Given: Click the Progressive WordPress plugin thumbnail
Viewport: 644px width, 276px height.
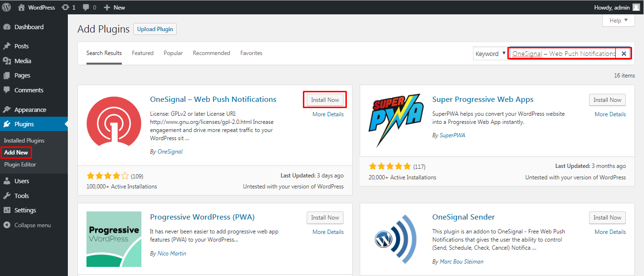Looking at the screenshot, I should tap(114, 239).
